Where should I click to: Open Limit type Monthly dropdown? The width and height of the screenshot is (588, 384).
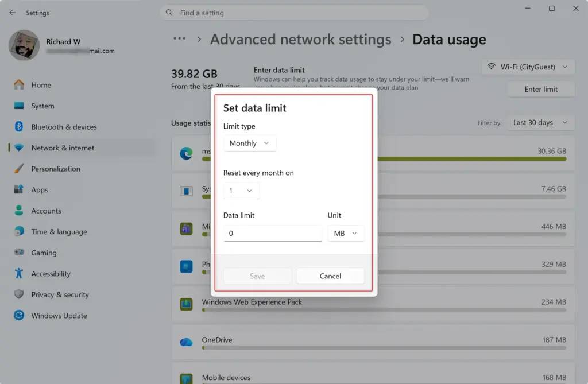(x=249, y=143)
